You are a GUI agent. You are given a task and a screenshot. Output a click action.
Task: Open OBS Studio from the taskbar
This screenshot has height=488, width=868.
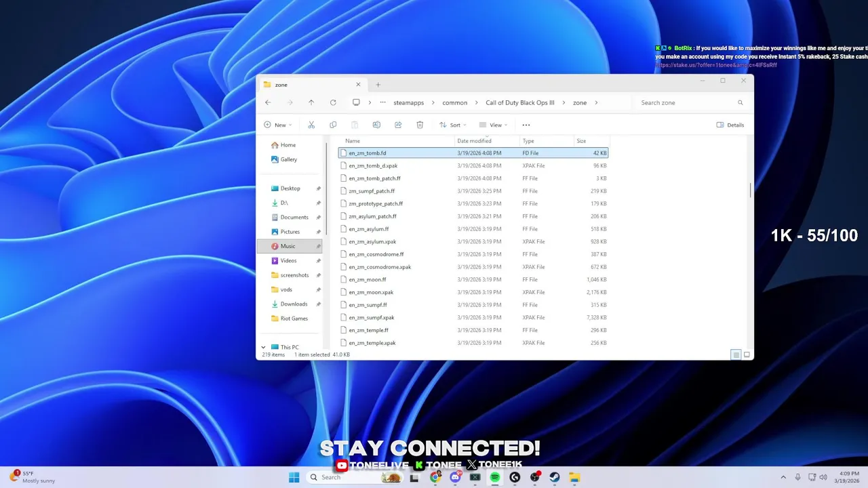(535, 477)
